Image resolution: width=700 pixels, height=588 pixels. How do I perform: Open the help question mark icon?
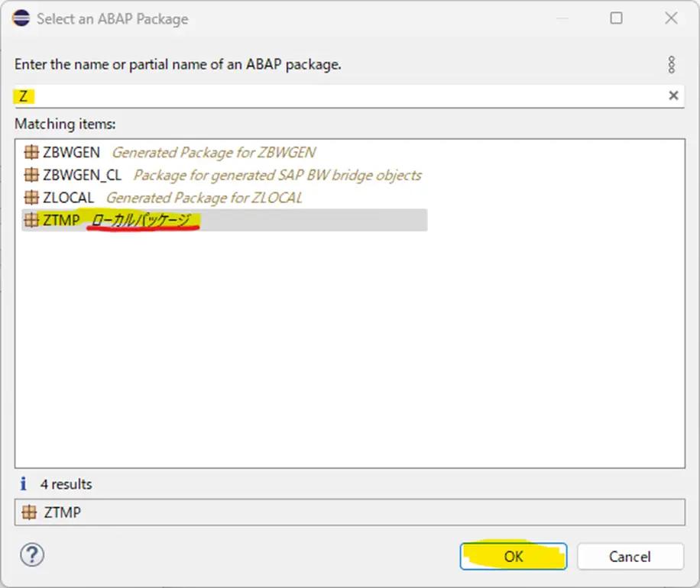pos(32,555)
